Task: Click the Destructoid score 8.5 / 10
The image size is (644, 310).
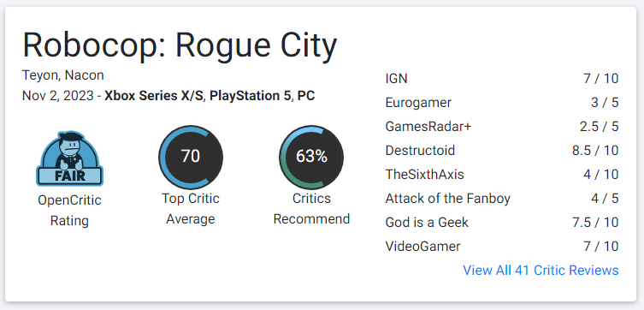Action: click(x=595, y=151)
